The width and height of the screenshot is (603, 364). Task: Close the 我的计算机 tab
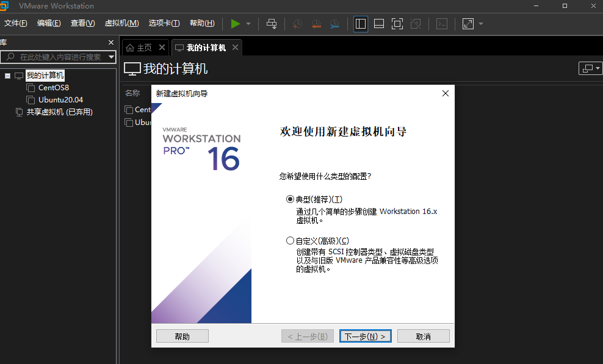click(236, 48)
